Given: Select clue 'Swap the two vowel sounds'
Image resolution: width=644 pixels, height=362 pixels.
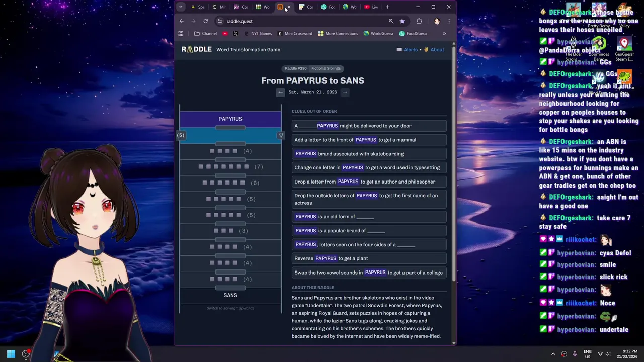Looking at the screenshot, I should [x=369, y=273].
